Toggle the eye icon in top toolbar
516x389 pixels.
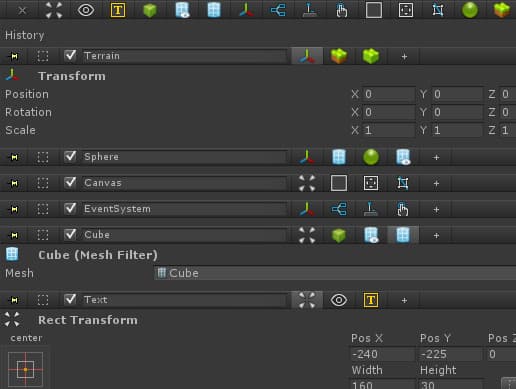(x=86, y=10)
